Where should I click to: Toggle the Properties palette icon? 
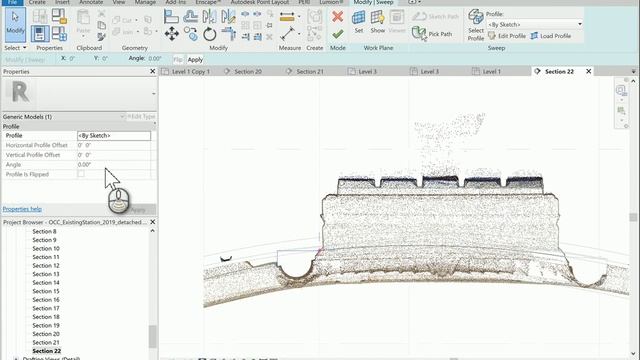pyautogui.click(x=40, y=33)
